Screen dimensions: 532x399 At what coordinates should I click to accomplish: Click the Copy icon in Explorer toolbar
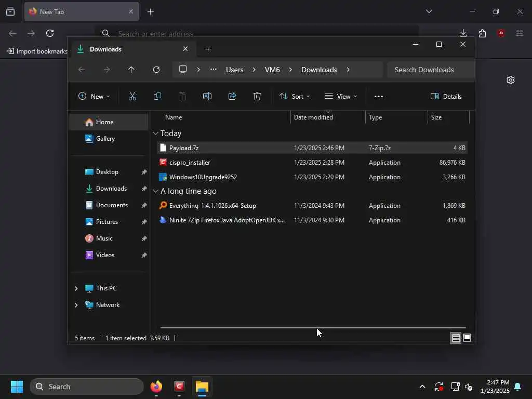pos(157,96)
